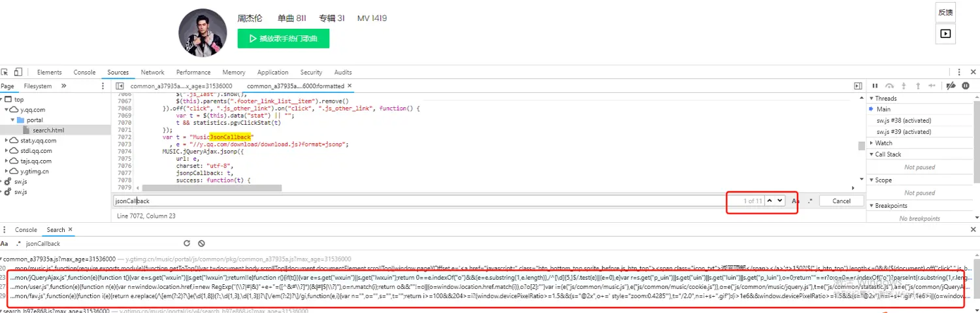Image resolution: width=980 pixels, height=313 pixels.
Task: Collapse the top frame tree node
Action: (x=2, y=99)
